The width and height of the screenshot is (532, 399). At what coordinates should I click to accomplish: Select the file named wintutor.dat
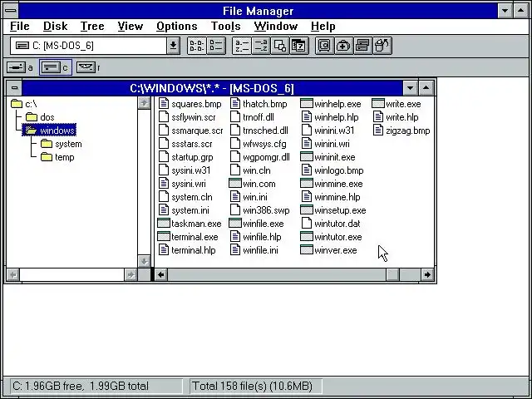[337, 224]
